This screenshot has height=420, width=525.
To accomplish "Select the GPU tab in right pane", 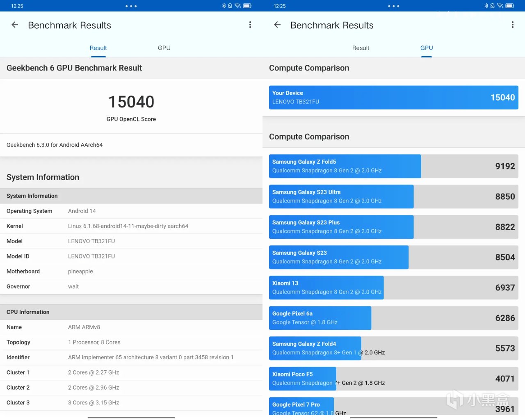I will coord(427,48).
